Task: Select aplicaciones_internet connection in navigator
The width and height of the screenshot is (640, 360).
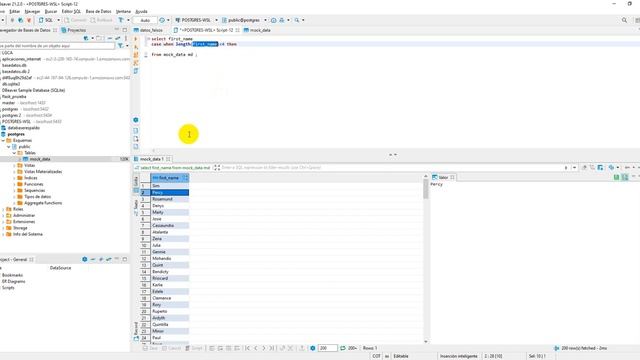Action: pos(22,59)
